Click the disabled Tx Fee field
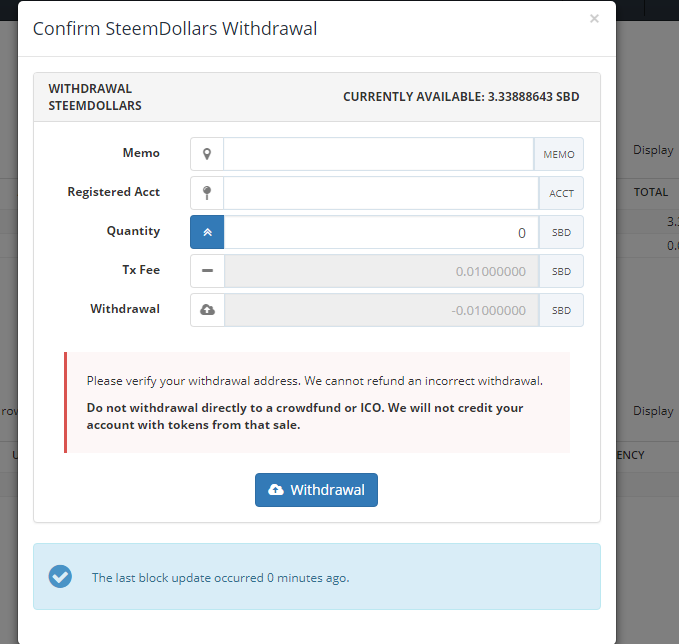This screenshot has width=679, height=644. pyautogui.click(x=381, y=271)
